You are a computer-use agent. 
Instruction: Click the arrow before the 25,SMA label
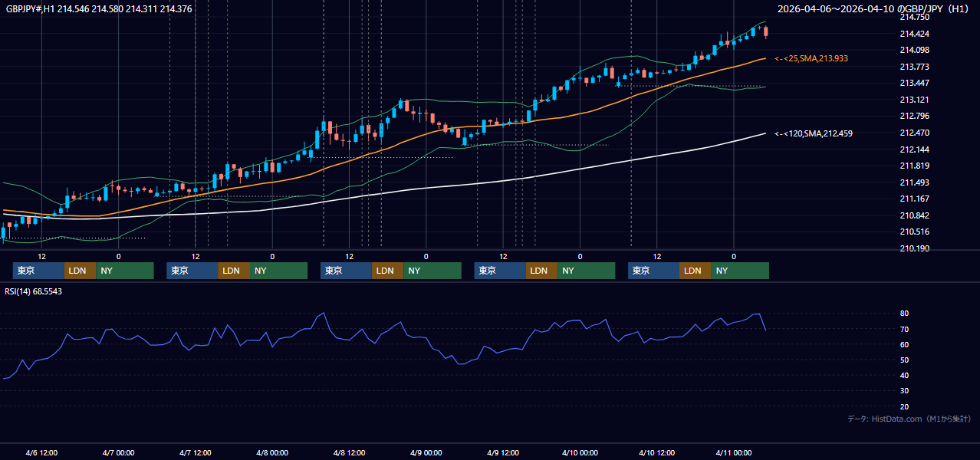click(781, 58)
